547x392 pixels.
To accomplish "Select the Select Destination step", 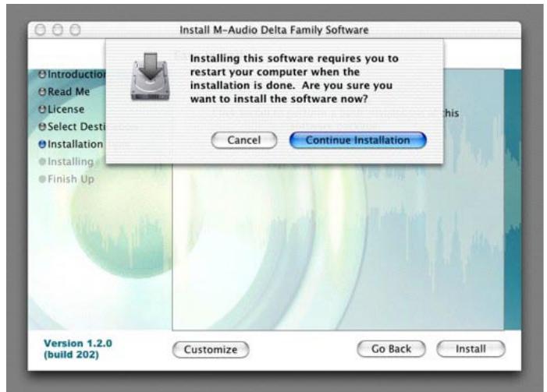I will pos(72,126).
